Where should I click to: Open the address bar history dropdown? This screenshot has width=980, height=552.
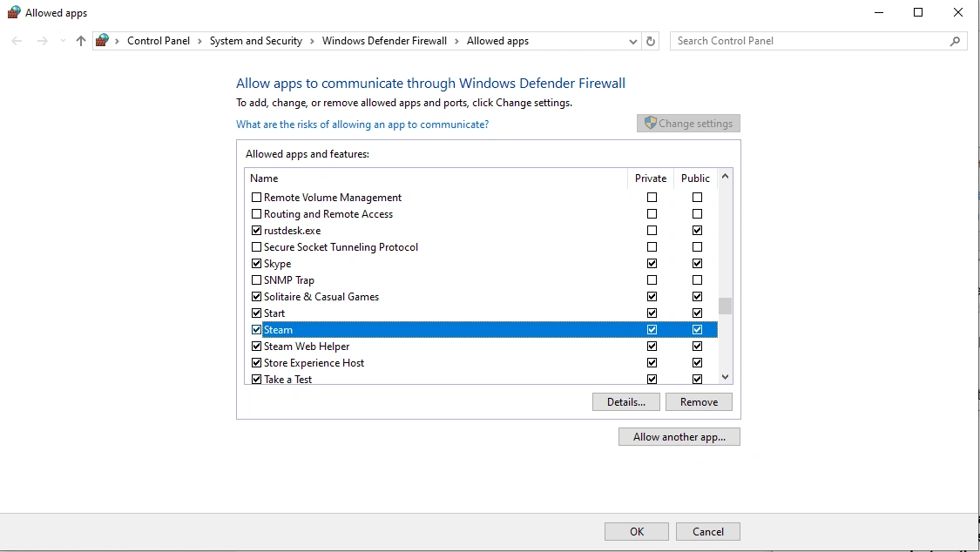633,41
